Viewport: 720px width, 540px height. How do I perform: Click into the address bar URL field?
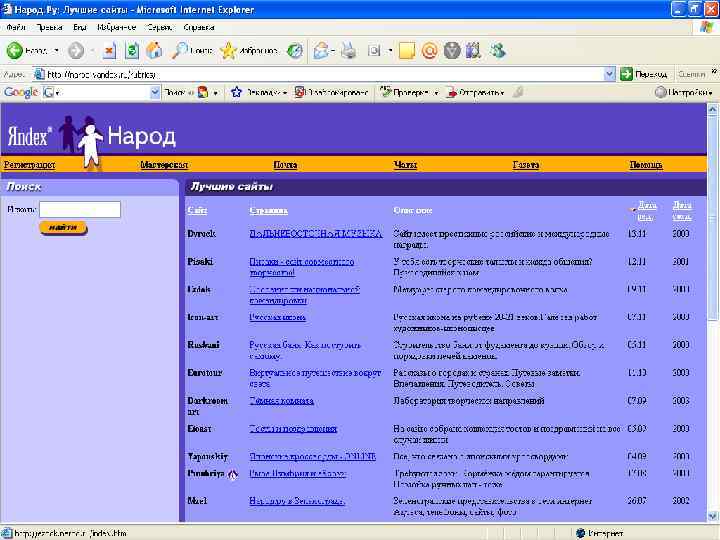coord(319,74)
